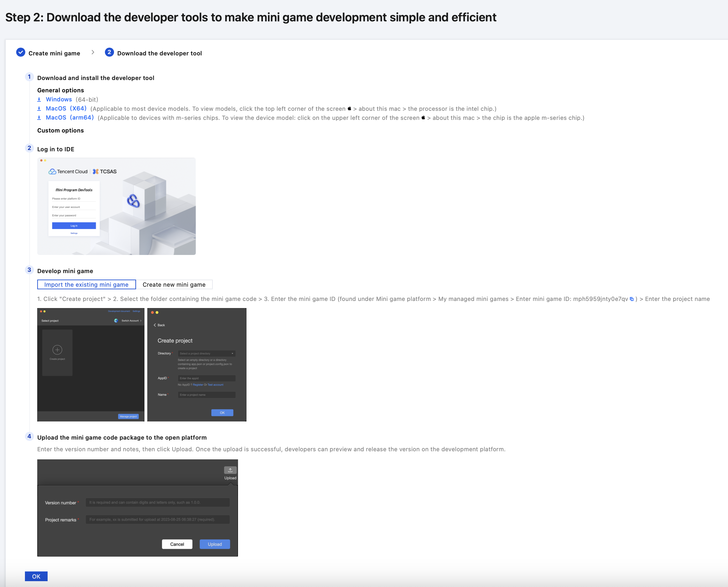This screenshot has height=587, width=728.
Task: Download the MacOS (arm64) developer tool
Action: (x=70, y=118)
